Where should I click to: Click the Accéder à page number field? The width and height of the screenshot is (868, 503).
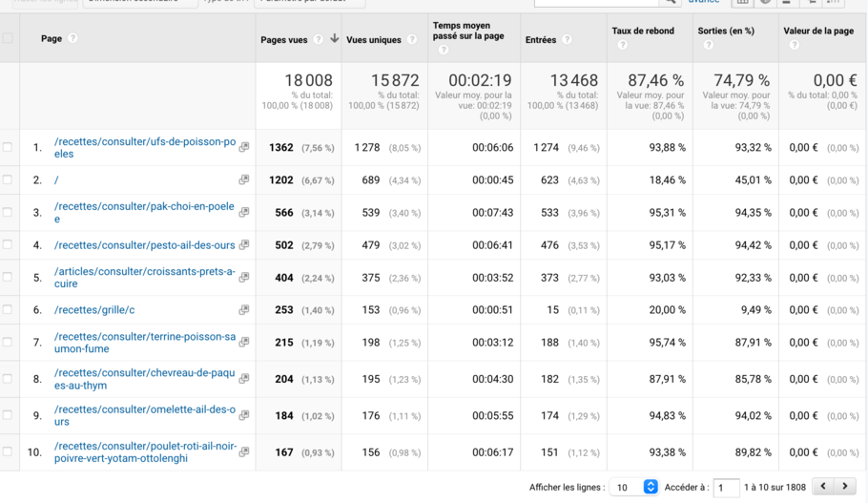click(726, 488)
